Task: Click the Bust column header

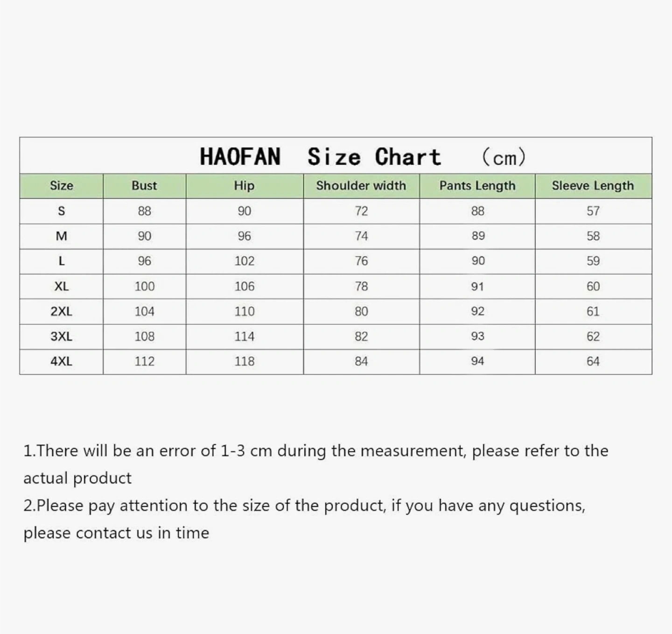Action: pyautogui.click(x=144, y=186)
